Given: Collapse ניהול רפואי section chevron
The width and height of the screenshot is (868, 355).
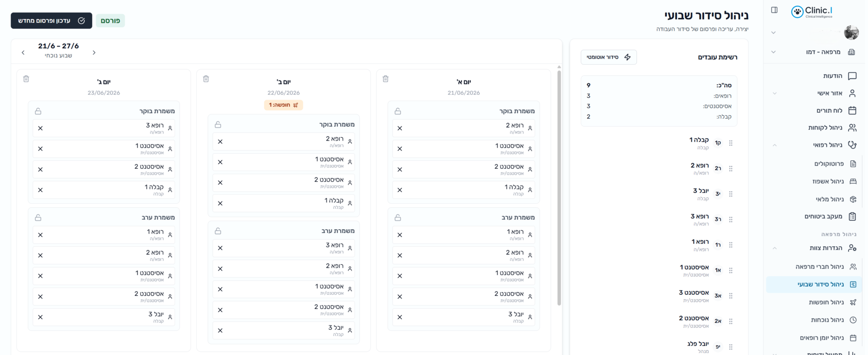Looking at the screenshot, I should [x=774, y=145].
